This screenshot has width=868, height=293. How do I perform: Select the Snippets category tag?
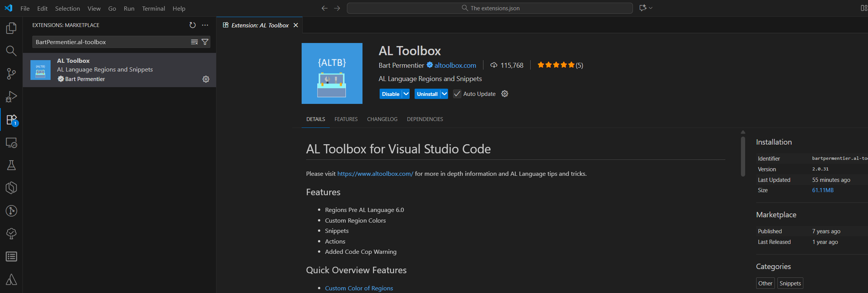(790, 283)
